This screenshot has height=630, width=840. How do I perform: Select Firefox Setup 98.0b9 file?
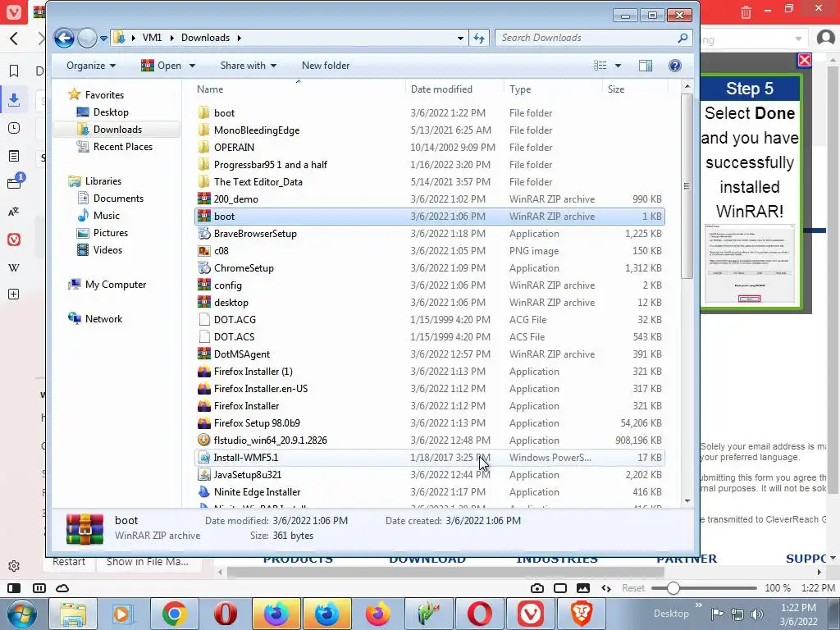pos(430,422)
